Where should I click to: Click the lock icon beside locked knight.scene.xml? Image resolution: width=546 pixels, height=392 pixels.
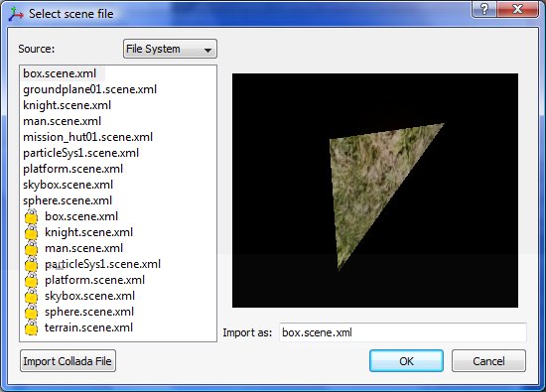pyautogui.click(x=32, y=232)
